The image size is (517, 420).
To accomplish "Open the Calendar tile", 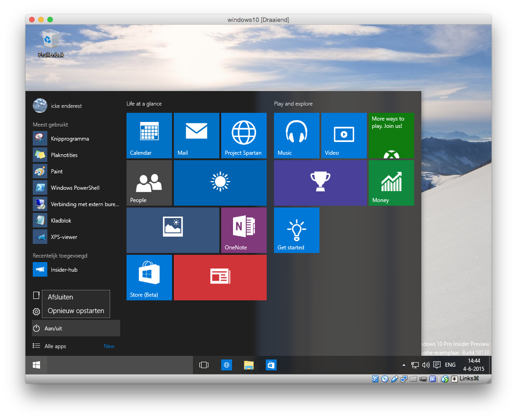I will pyautogui.click(x=149, y=135).
